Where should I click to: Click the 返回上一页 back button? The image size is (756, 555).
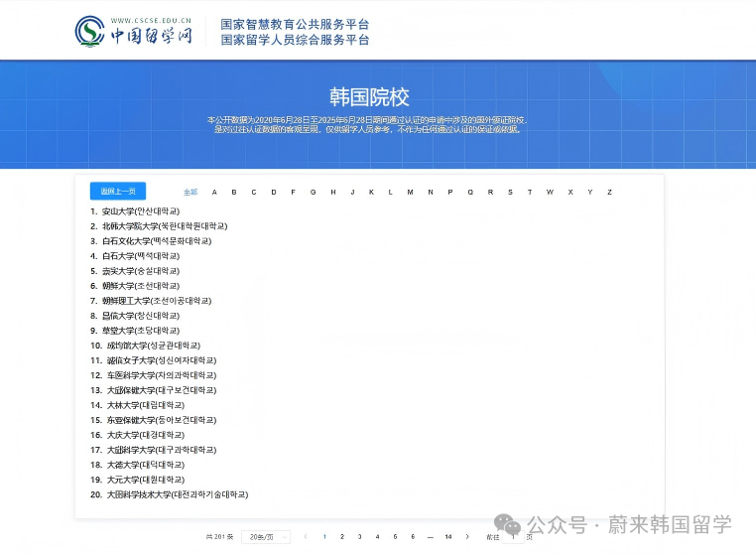118,191
